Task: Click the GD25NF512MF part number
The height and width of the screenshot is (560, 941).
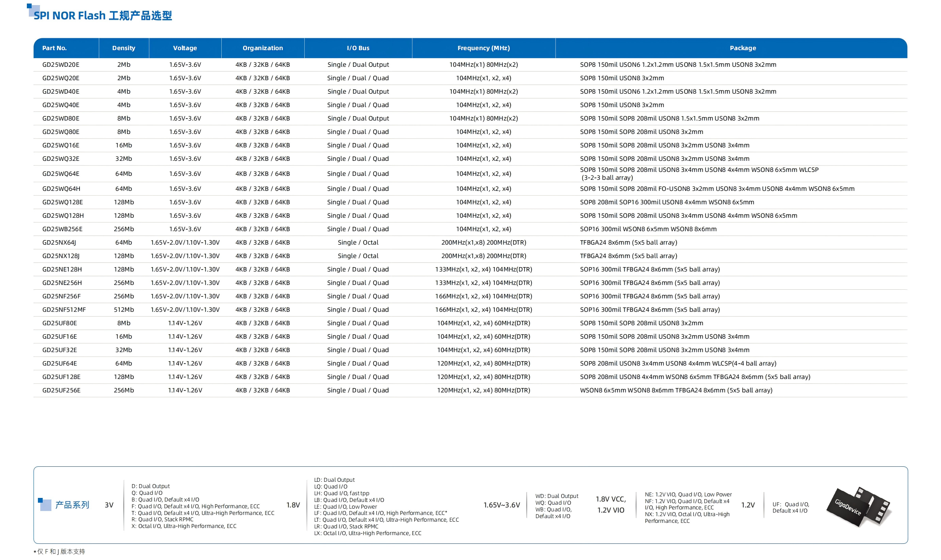Action: coord(64,310)
